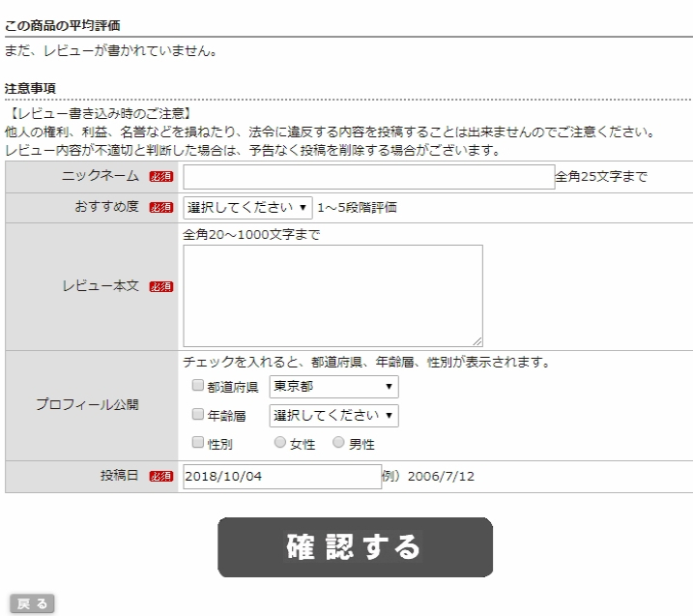Click the 必須 badge beside 投稿日

[x=160, y=477]
